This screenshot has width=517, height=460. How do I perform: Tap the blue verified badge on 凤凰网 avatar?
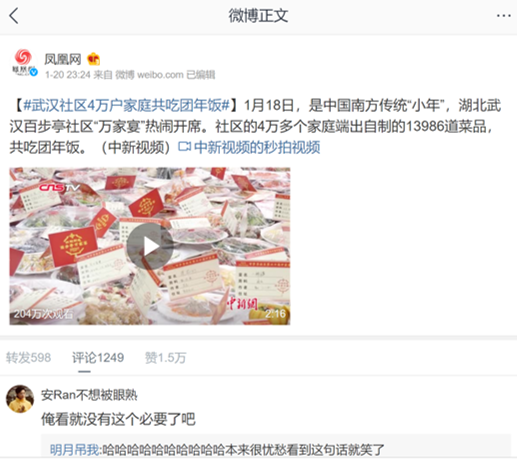34,72
